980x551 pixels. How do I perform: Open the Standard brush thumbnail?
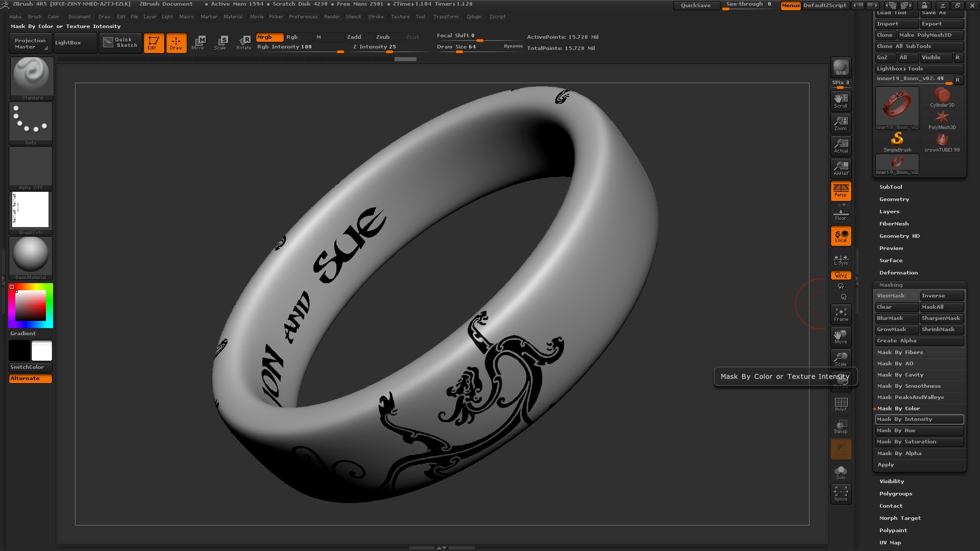(32, 78)
